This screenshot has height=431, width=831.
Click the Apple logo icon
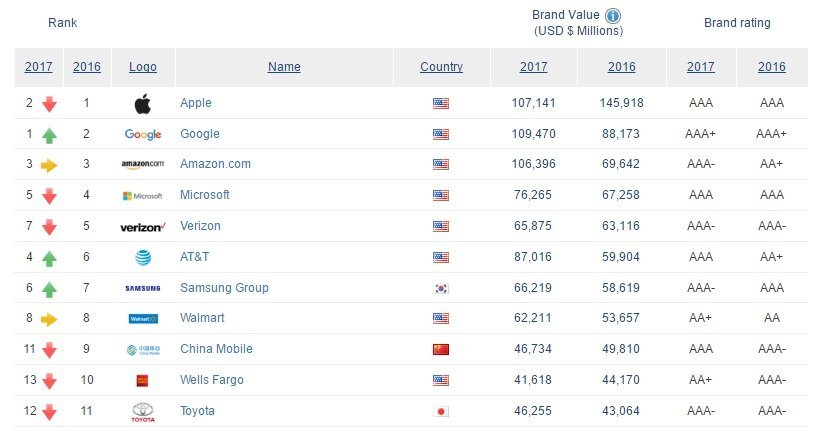click(142, 103)
